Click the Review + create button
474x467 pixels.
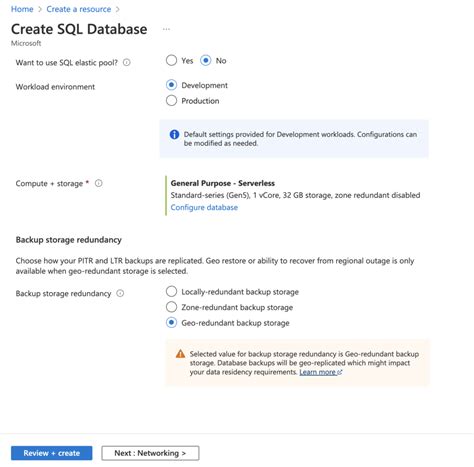tap(52, 453)
